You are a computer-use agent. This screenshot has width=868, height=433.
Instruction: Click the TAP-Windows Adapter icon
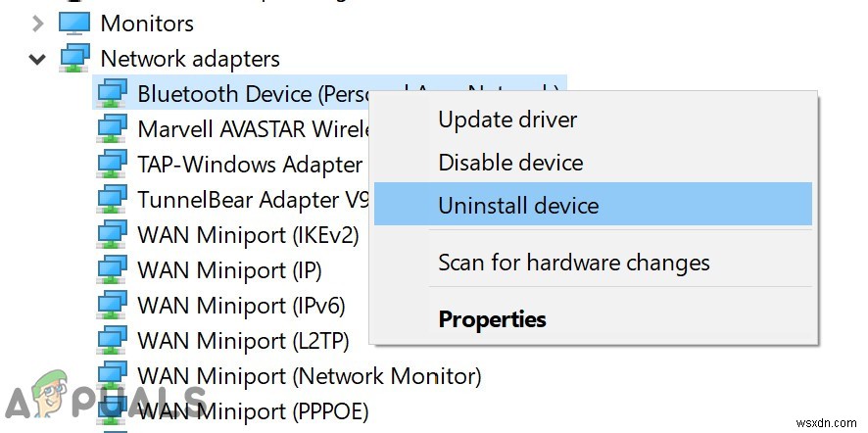pyautogui.click(x=114, y=165)
